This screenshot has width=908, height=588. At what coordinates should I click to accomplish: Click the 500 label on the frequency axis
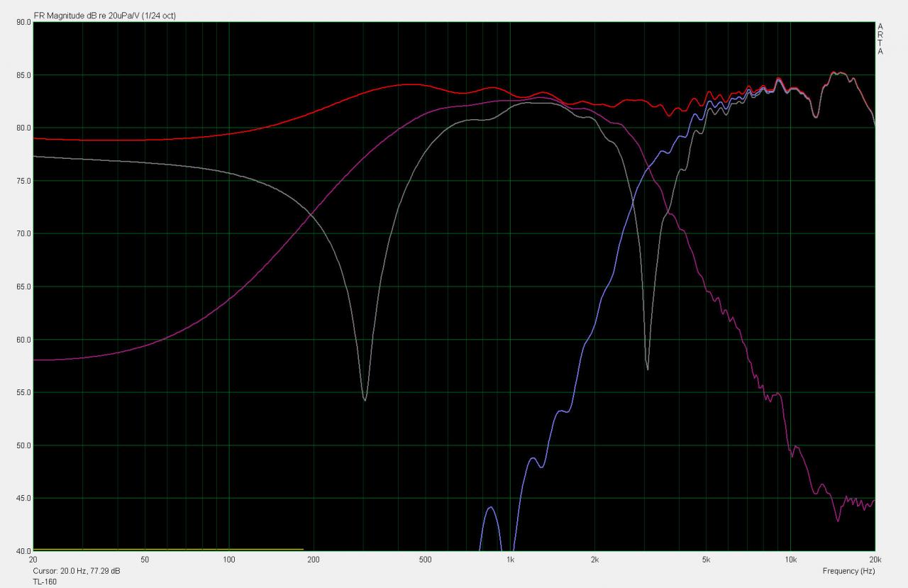425,560
